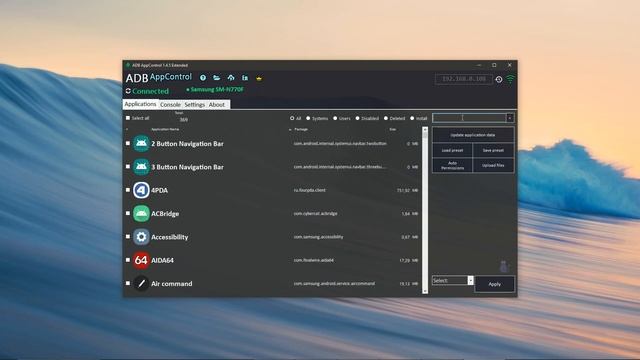
Task: Select the com.cybercat.acbridge package text
Action: tap(316, 213)
